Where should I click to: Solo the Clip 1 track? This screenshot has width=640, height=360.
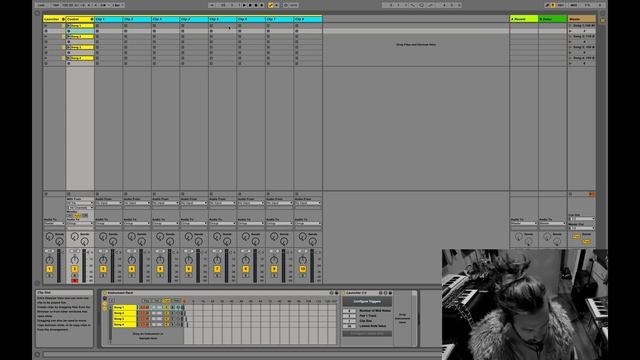(x=103, y=276)
